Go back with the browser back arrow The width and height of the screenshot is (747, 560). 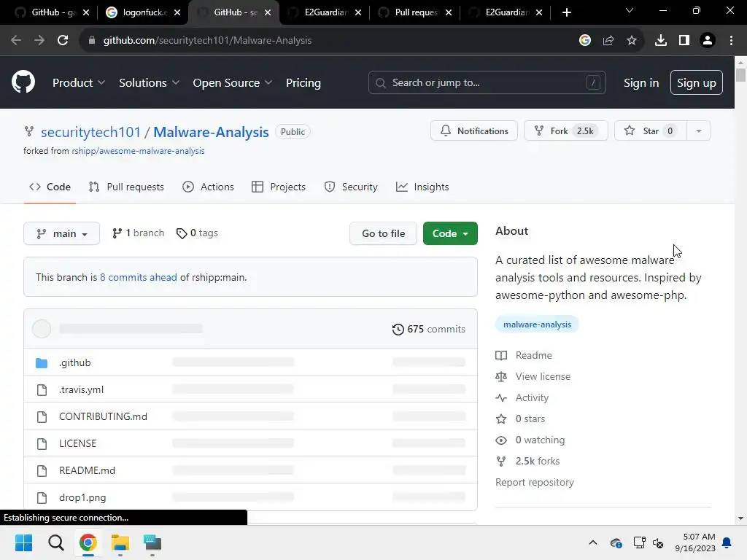16,41
